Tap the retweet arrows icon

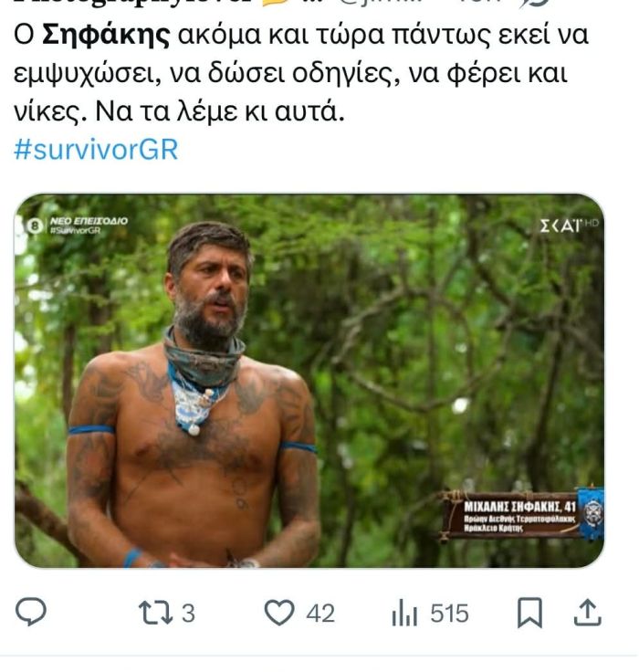coord(155,613)
